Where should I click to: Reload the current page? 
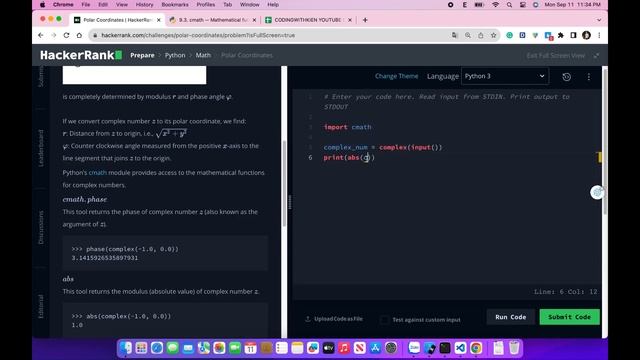tap(67, 36)
